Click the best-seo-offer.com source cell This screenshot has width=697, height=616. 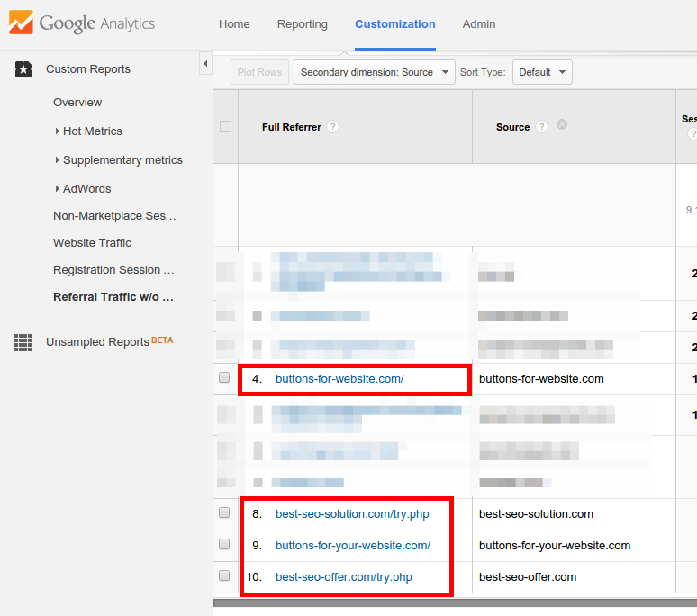528,577
